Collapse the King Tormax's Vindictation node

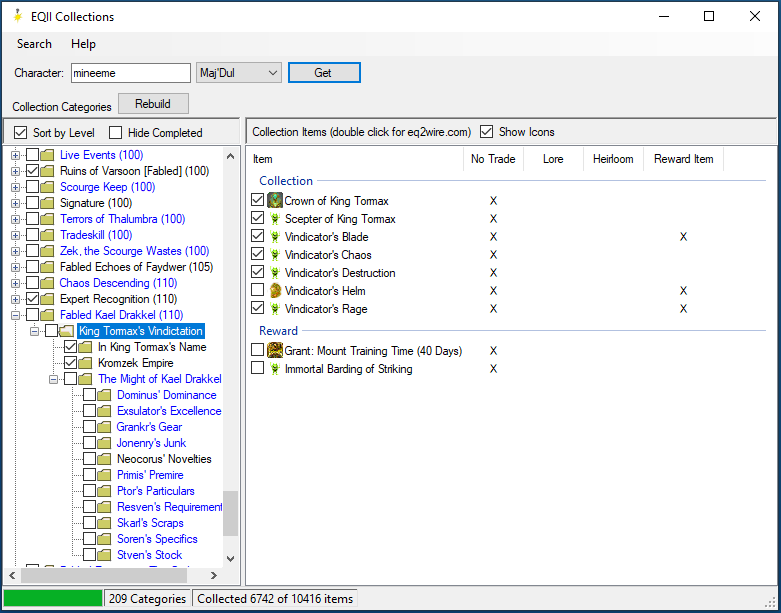(34, 331)
